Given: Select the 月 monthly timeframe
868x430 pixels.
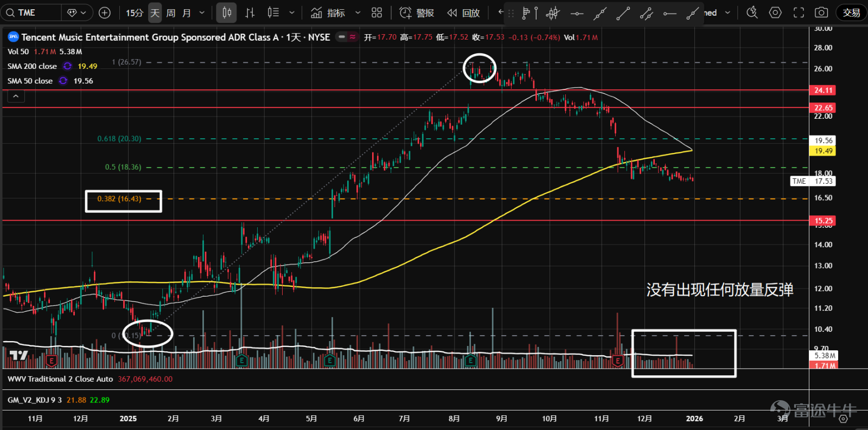Looking at the screenshot, I should coord(187,12).
